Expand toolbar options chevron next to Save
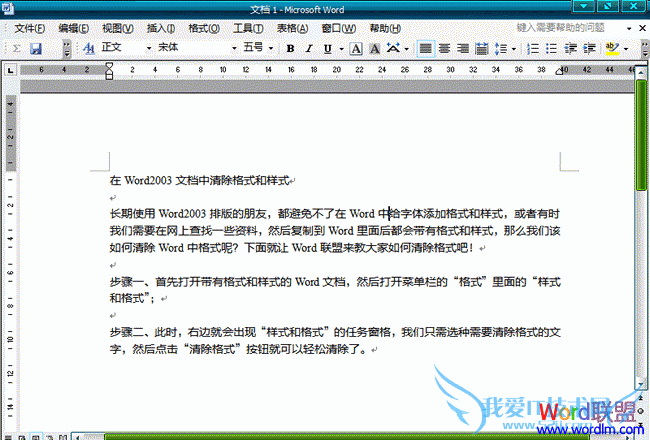 pos(67,49)
